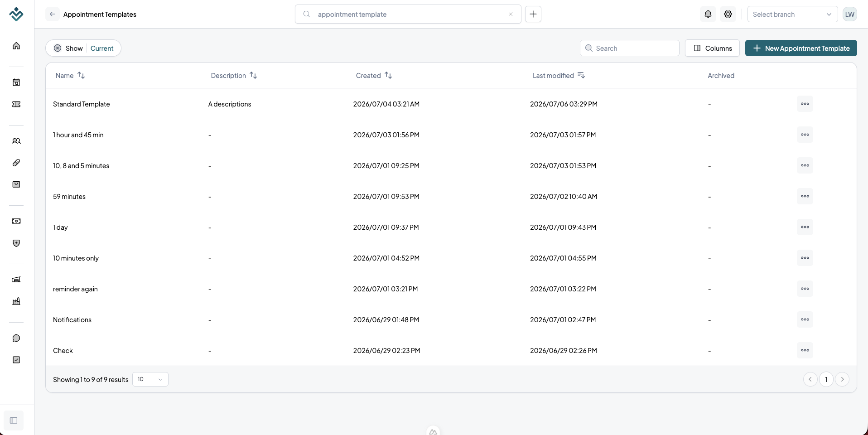Open the chat bubble icon in sidebar

[x=16, y=338]
